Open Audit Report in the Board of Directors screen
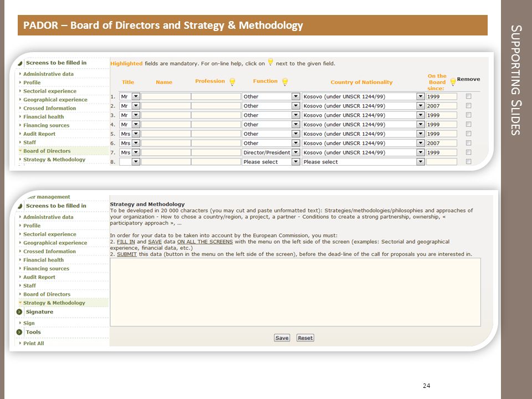Image resolution: width=532 pixels, height=399 pixels. 39,134
